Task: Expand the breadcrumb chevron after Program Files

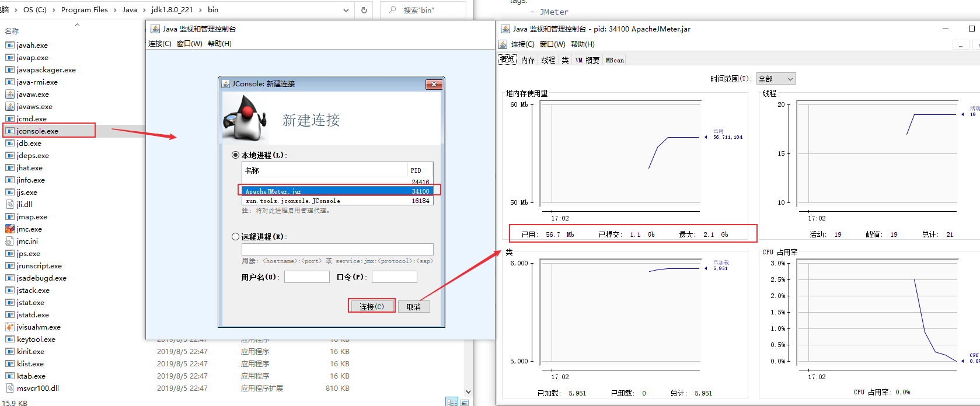Action: click(x=115, y=10)
